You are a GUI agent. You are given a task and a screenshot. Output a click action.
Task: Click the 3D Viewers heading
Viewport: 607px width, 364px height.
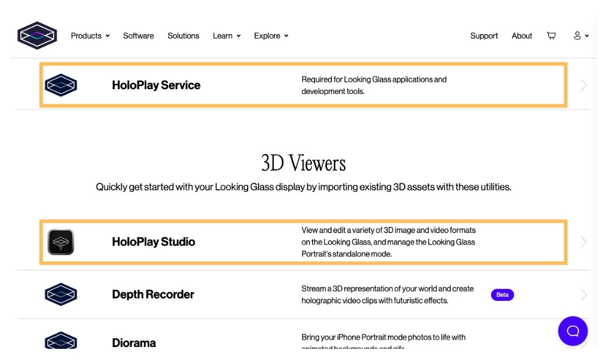coord(303,163)
